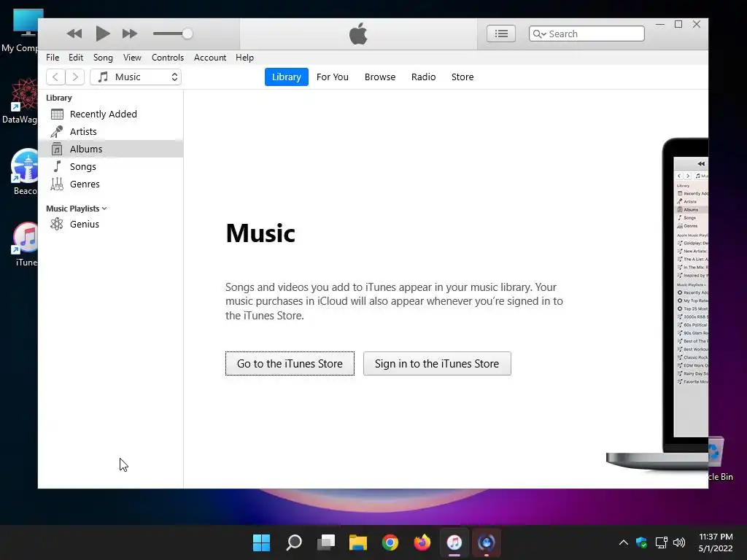This screenshot has width=747, height=560.
Task: Click the Rewind playback button
Action: click(74, 34)
